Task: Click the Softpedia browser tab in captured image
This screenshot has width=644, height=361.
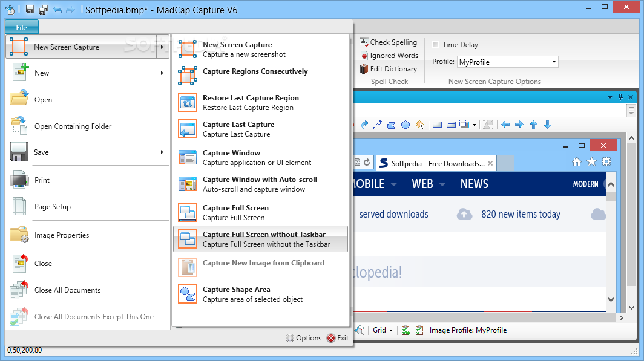Action: coord(436,164)
